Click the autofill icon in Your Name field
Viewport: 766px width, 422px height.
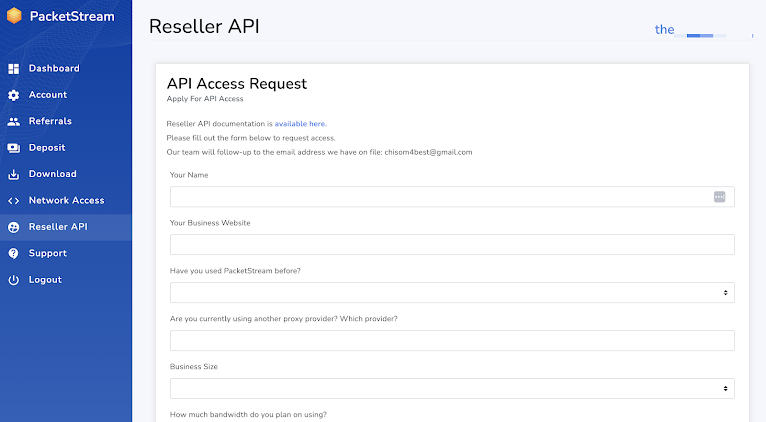719,197
